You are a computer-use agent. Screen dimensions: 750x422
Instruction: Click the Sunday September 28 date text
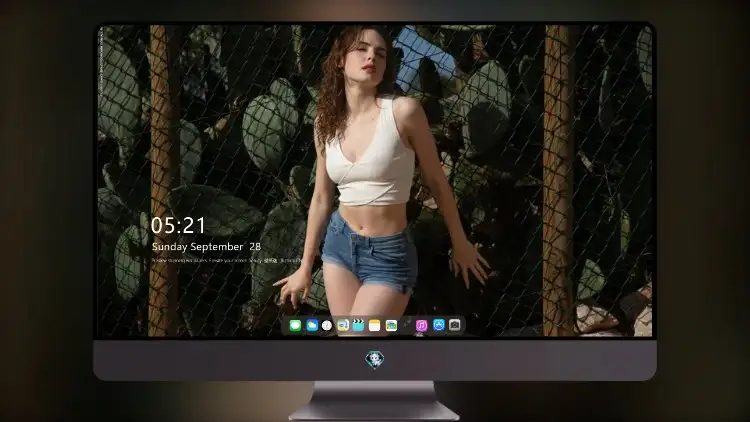[x=206, y=247]
